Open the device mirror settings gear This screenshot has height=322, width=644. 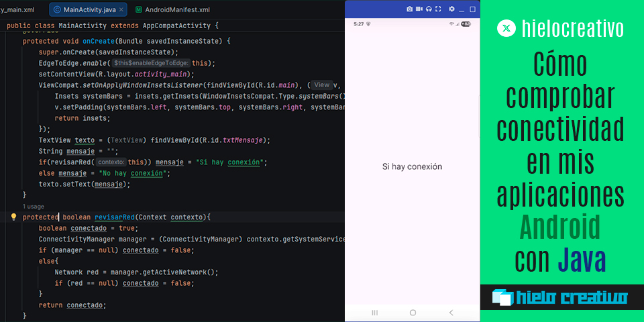[451, 9]
